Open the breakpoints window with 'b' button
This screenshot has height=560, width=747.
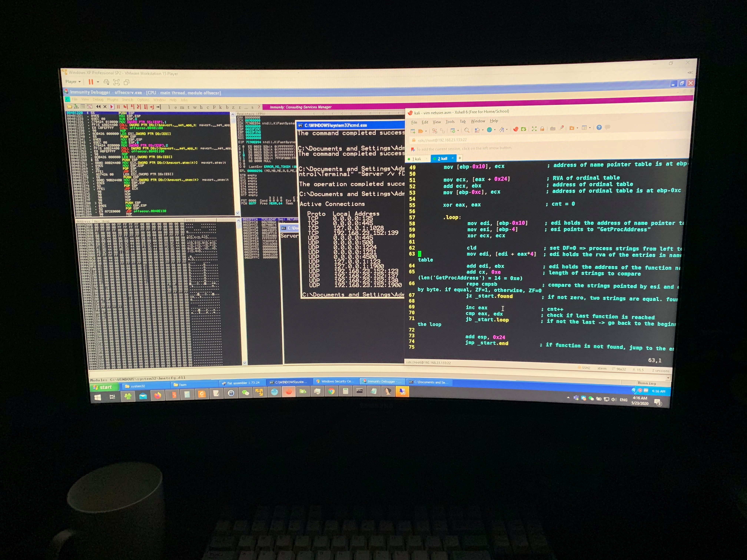click(x=227, y=107)
